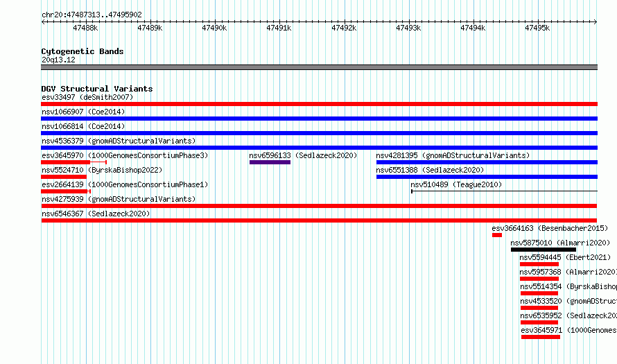Click the 47489k ruler tick label
The height and width of the screenshot is (364, 617).
click(x=150, y=28)
